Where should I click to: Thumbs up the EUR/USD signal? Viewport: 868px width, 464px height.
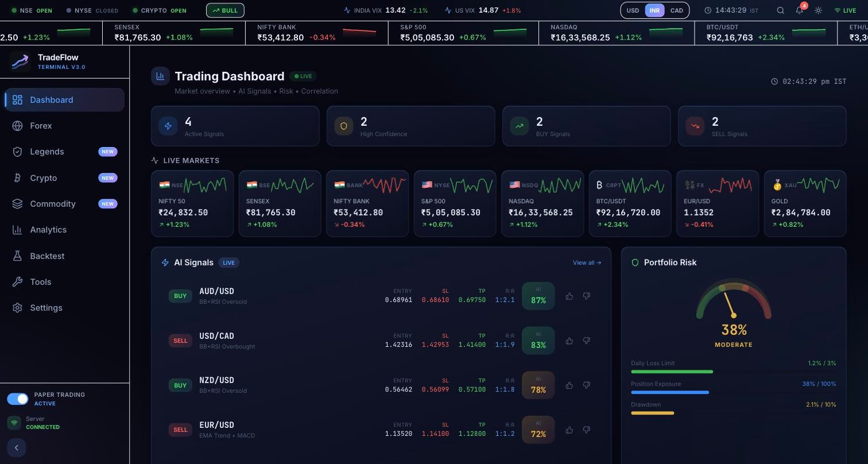click(x=569, y=430)
